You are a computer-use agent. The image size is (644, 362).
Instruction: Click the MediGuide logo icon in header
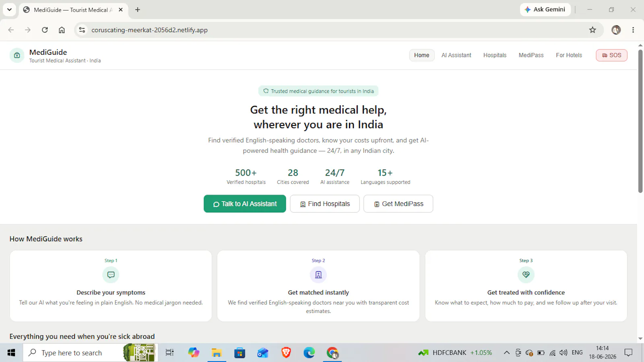17,56
